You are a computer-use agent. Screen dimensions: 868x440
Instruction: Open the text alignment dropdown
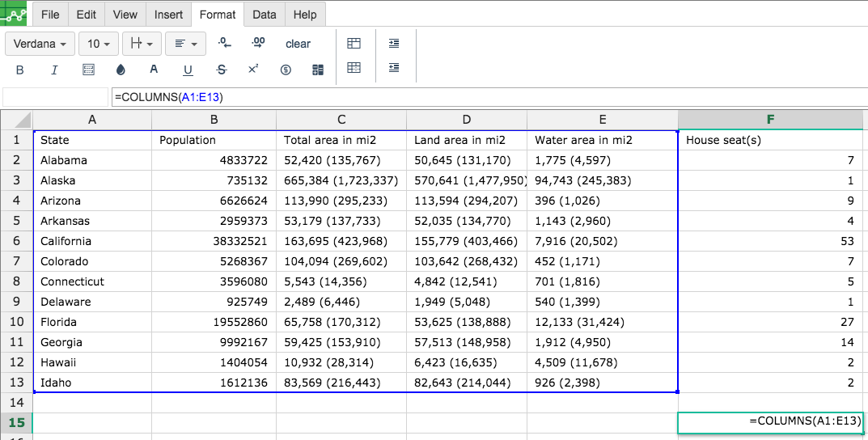(x=186, y=44)
